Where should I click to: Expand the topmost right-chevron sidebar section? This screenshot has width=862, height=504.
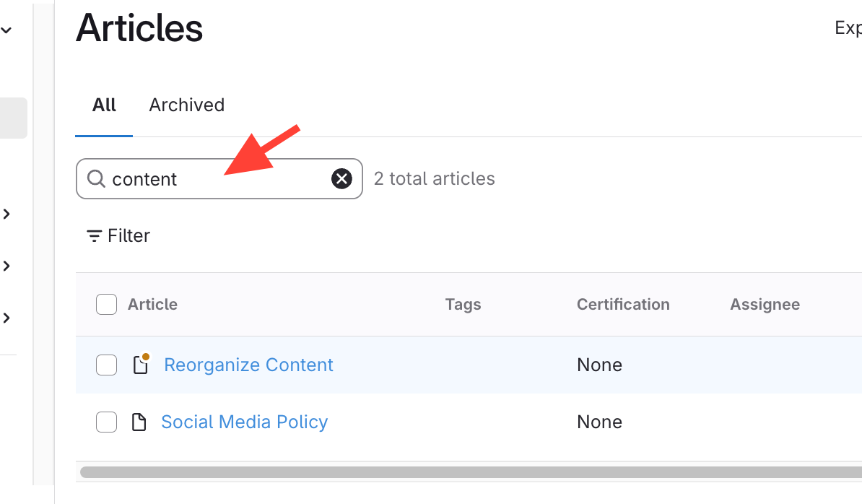pyautogui.click(x=6, y=214)
